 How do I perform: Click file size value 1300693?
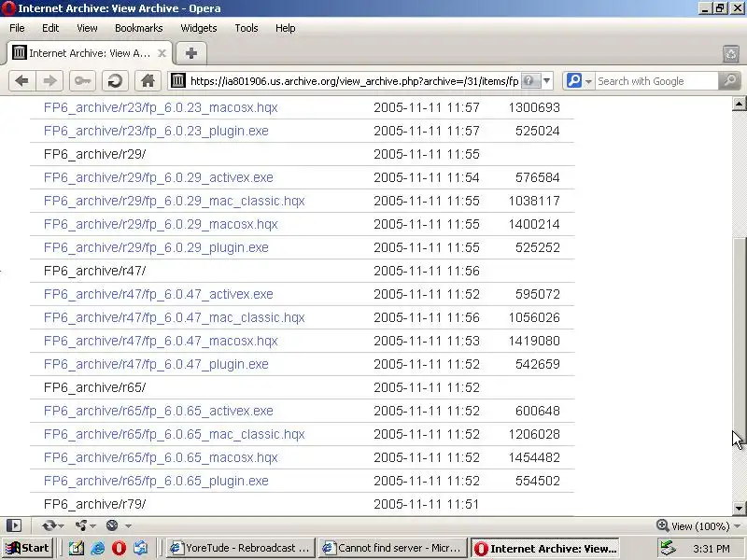pyautogui.click(x=534, y=107)
